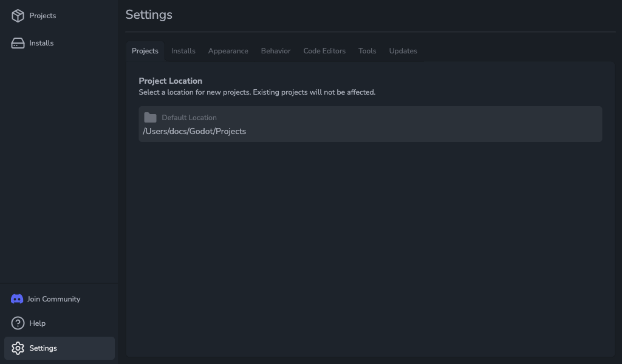Select the Settings label in sidebar

point(43,348)
